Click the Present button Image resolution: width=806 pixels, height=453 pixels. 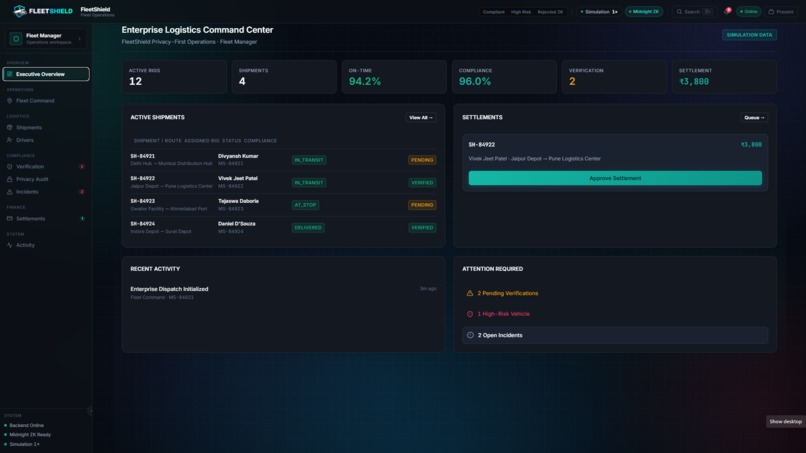pyautogui.click(x=781, y=11)
